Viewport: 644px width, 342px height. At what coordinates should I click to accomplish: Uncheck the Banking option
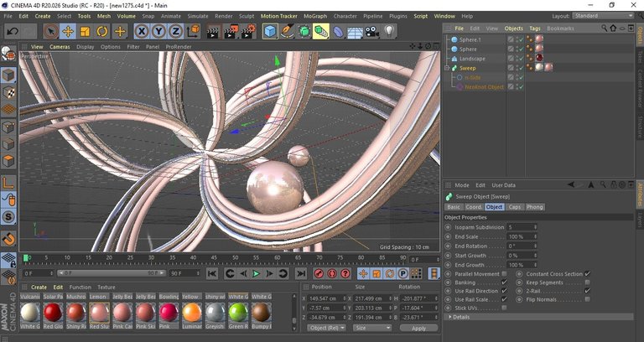[x=504, y=282]
